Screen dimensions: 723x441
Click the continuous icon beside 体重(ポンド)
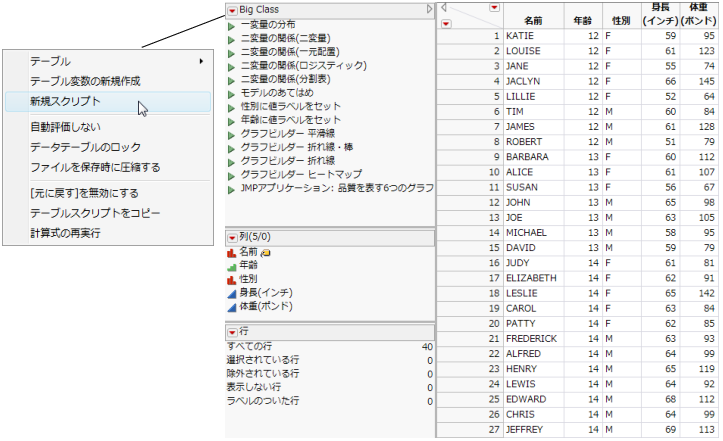point(232,307)
